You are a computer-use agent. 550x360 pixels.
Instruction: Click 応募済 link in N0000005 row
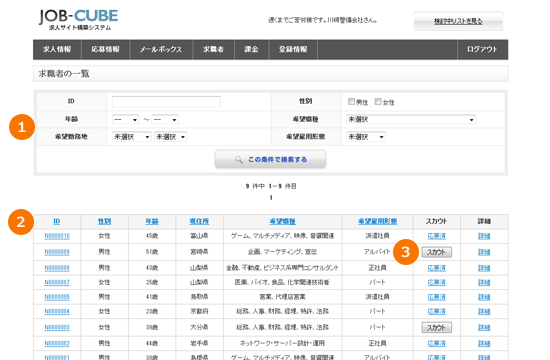click(437, 297)
